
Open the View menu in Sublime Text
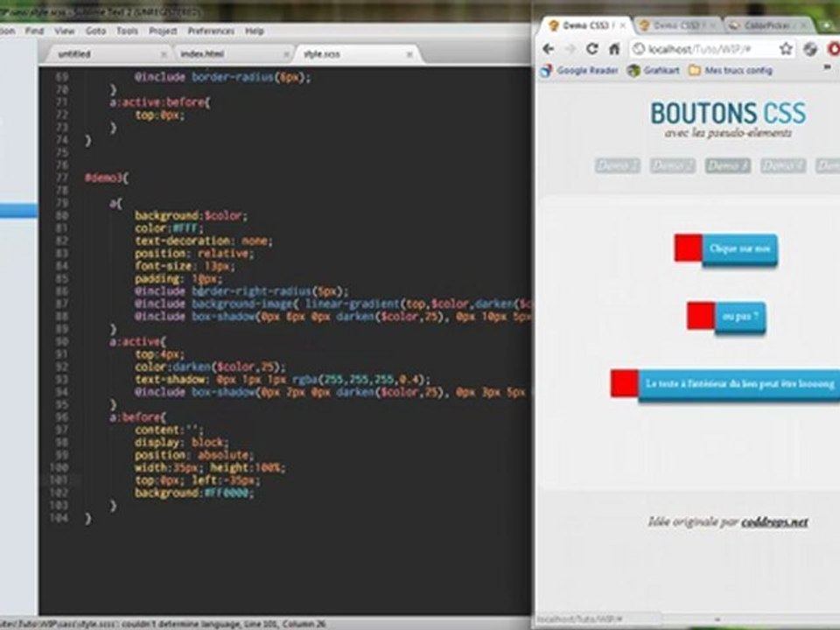64,31
